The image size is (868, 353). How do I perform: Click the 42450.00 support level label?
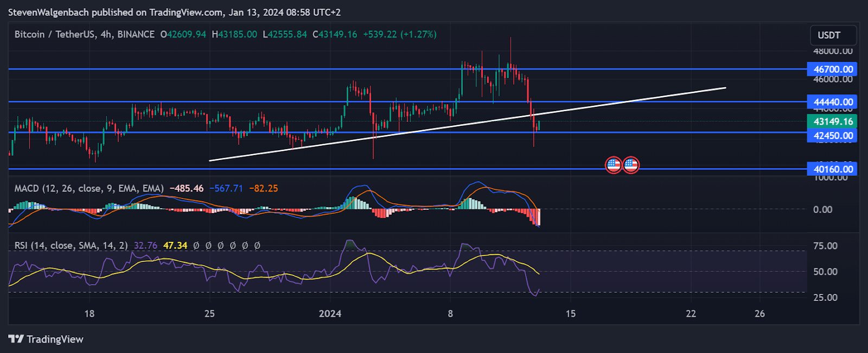click(x=833, y=136)
